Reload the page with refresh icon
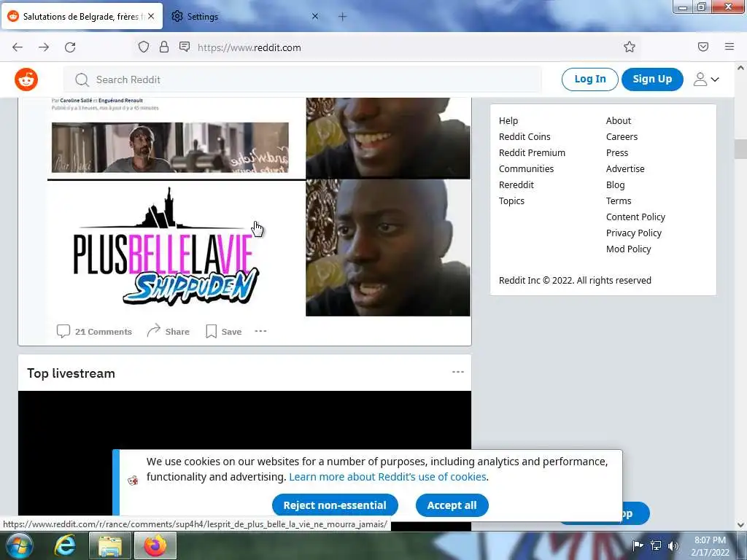Viewport: 747px width, 560px height. (70, 47)
